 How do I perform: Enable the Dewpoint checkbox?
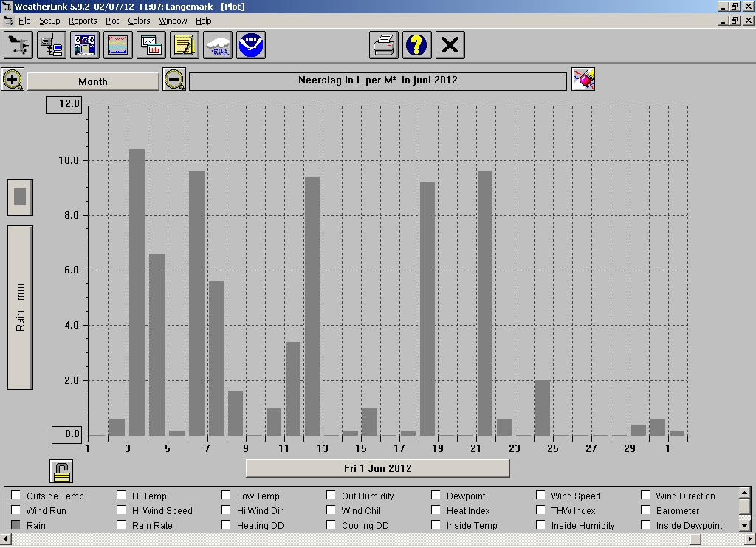click(x=436, y=496)
